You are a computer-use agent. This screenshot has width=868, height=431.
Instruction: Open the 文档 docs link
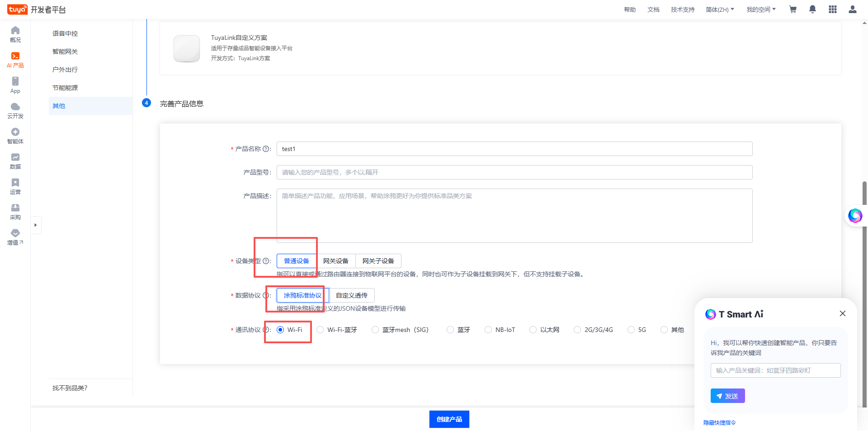[x=653, y=9]
